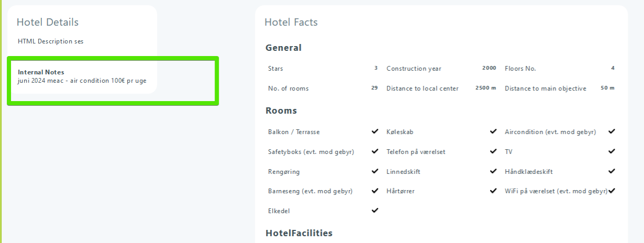Click the WiFi på værelset checkmark

612,191
